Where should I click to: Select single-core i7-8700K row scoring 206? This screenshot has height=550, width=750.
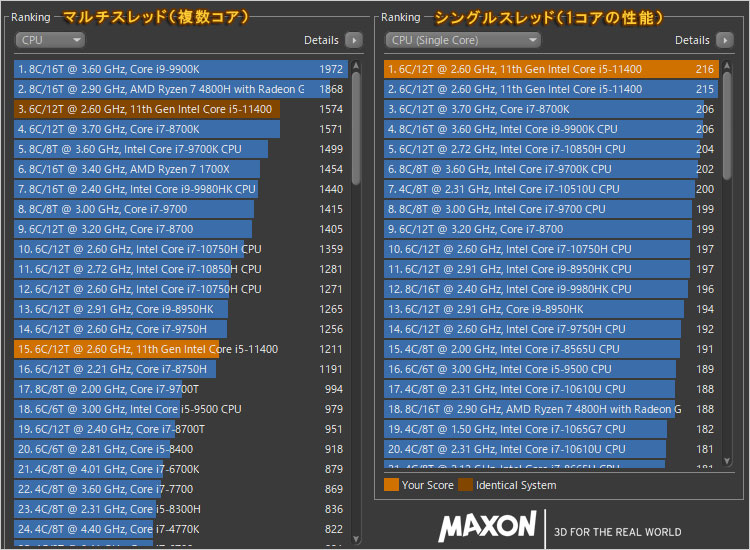[x=551, y=109]
